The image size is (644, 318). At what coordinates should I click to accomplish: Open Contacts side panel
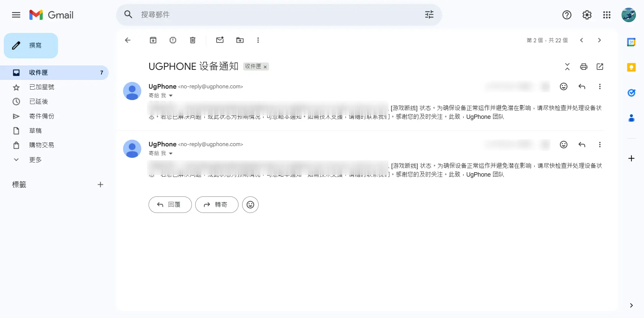tap(631, 118)
